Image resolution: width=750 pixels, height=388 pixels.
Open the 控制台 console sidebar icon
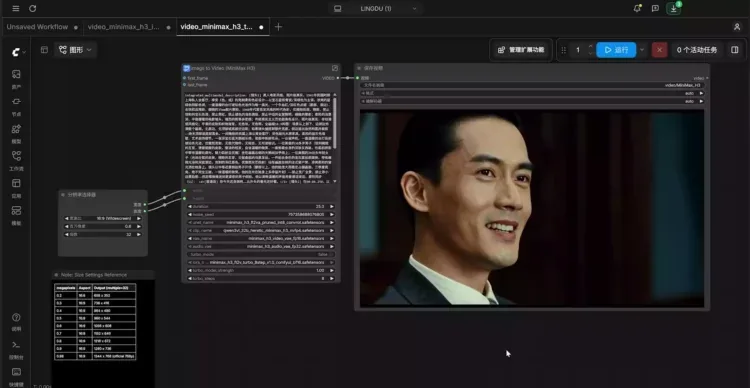click(16, 350)
